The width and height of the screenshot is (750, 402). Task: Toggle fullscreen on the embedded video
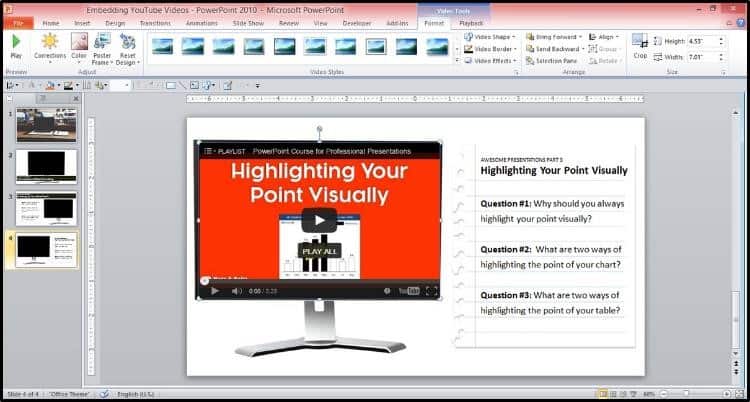pos(431,290)
